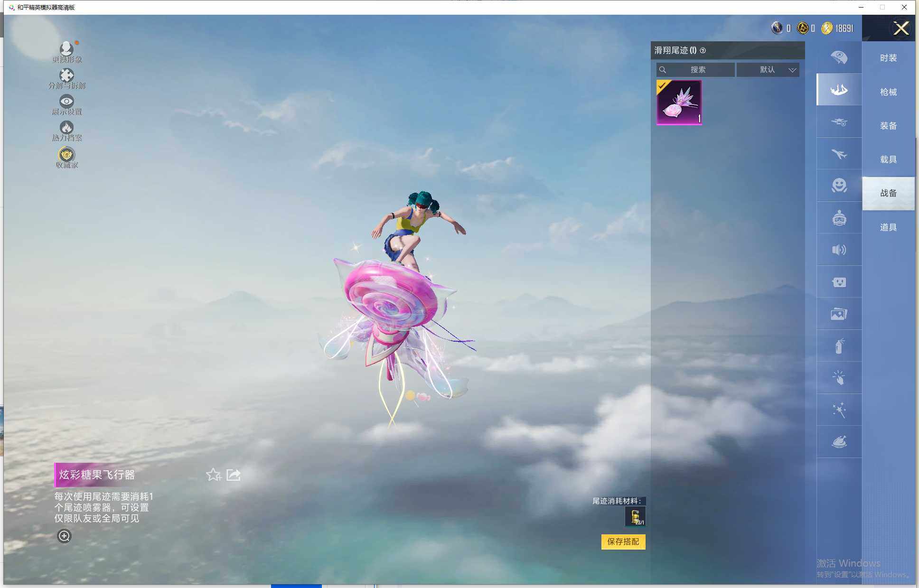Click the trail spray material item slot
This screenshot has height=588, width=919.
[635, 516]
